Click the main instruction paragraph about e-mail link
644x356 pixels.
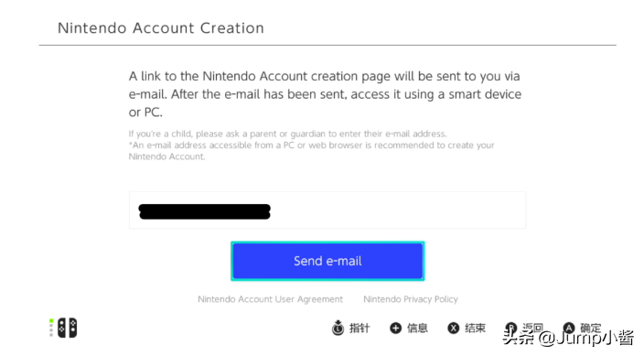(325, 94)
